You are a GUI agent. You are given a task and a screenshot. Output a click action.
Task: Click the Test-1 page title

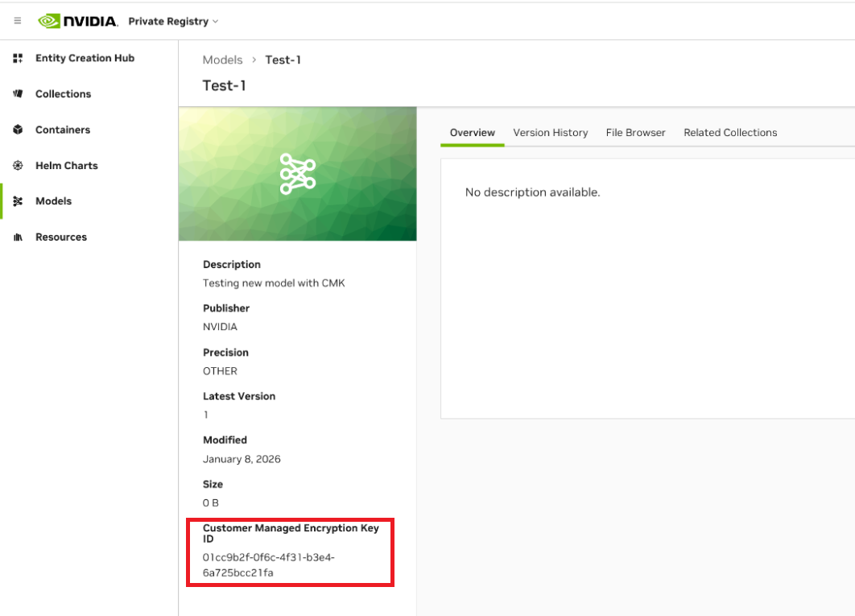225,85
